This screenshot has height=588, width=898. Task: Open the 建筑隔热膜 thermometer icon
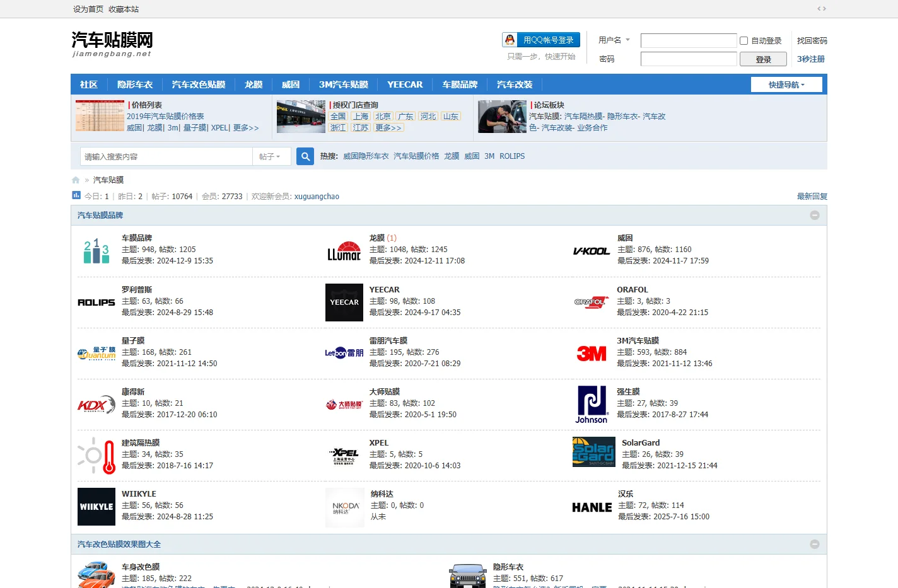(96, 456)
